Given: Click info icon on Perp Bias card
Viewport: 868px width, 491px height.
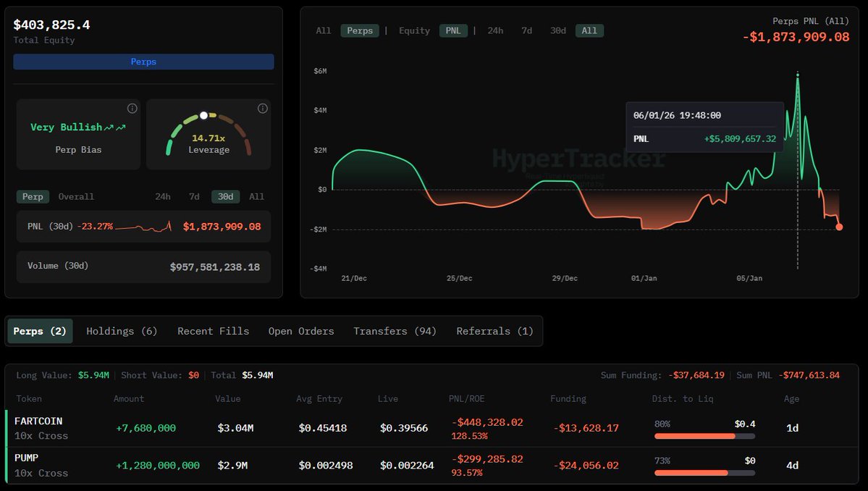Looking at the screenshot, I should 132,109.
